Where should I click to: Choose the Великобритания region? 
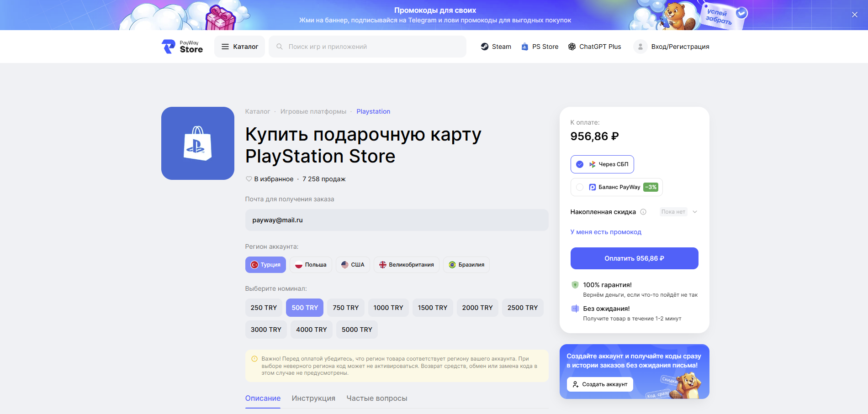tap(407, 265)
